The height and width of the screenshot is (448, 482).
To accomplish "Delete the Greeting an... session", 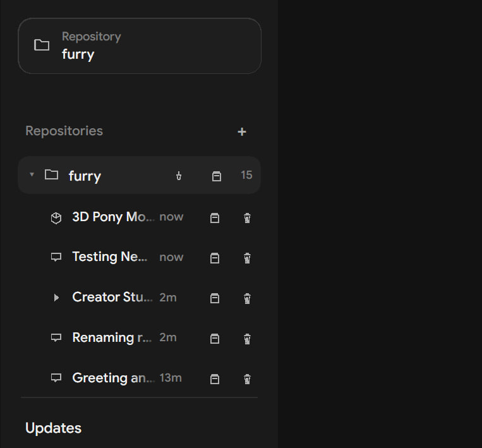I will coord(247,379).
